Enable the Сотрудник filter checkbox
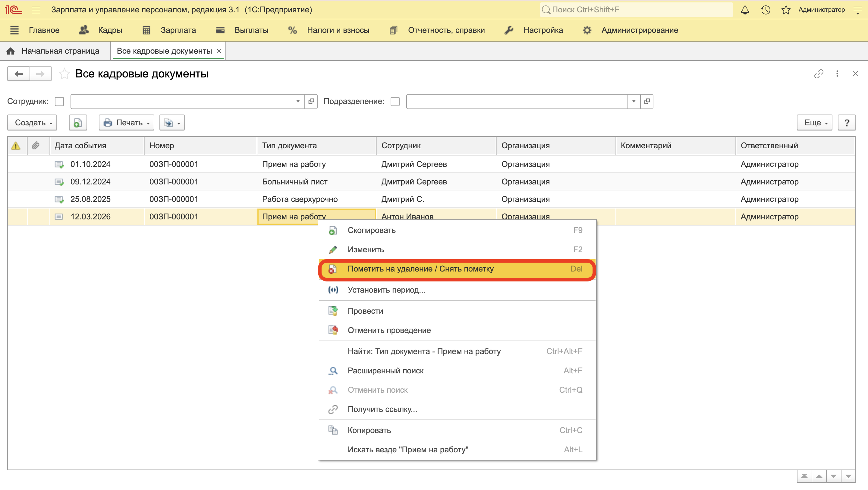868x490 pixels. pyautogui.click(x=59, y=102)
